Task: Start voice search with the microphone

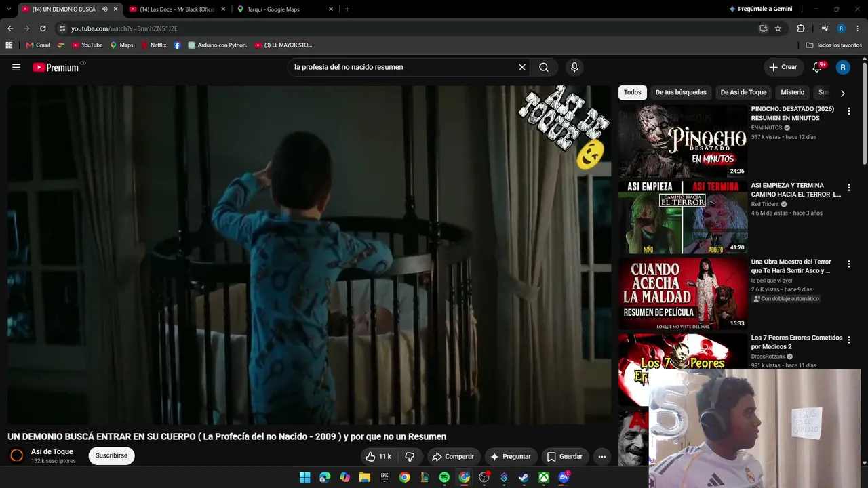Action: pyautogui.click(x=574, y=67)
